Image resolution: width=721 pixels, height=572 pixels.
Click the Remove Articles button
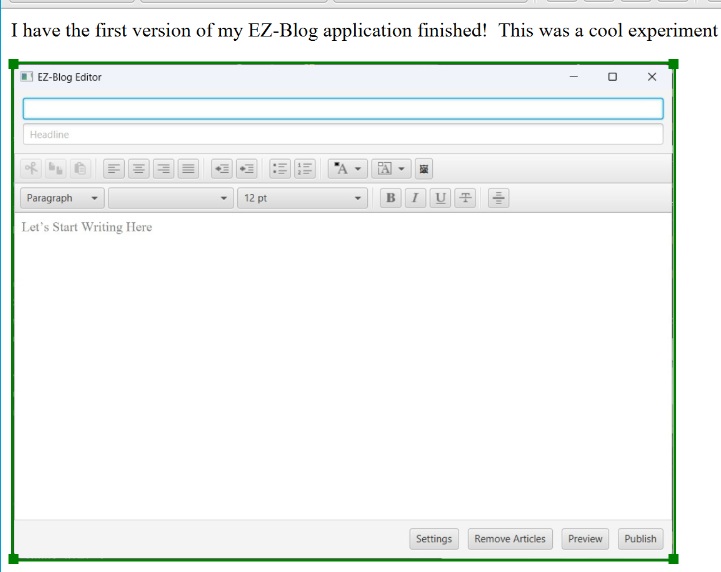510,539
